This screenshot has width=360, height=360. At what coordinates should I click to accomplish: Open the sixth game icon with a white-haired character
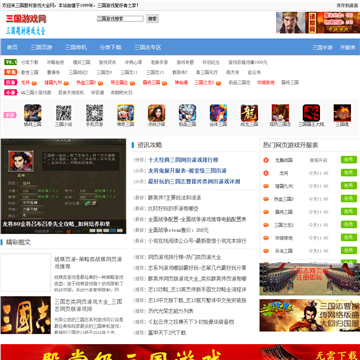click(187, 113)
